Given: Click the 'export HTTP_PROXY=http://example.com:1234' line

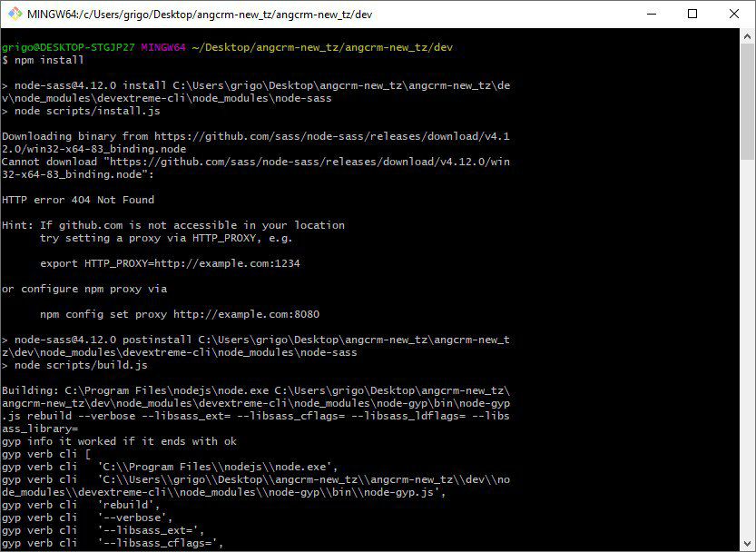Looking at the screenshot, I should pos(170,263).
